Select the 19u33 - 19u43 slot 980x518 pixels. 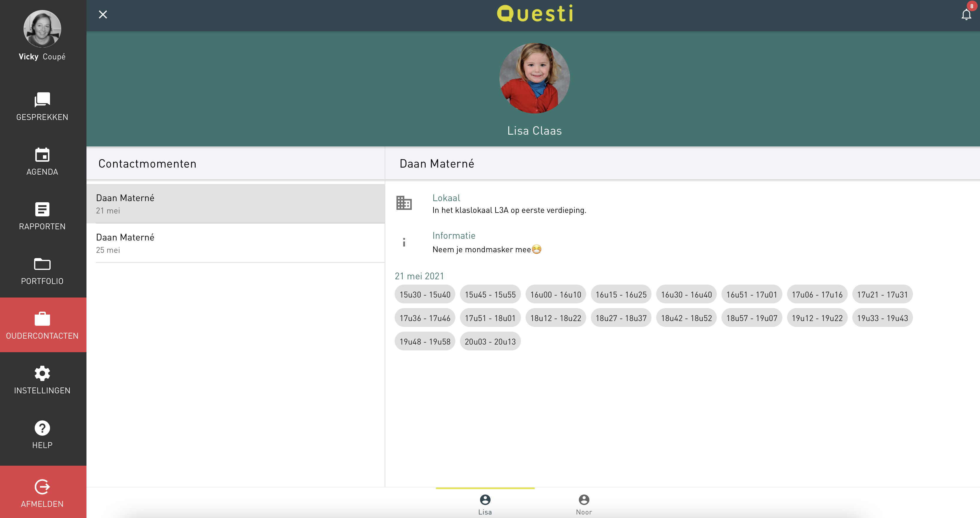883,318
